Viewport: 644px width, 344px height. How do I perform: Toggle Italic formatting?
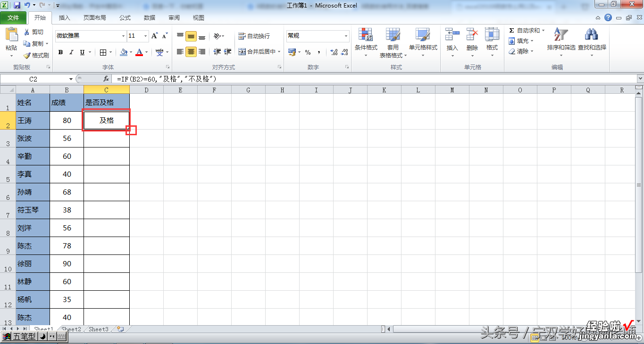(x=72, y=52)
